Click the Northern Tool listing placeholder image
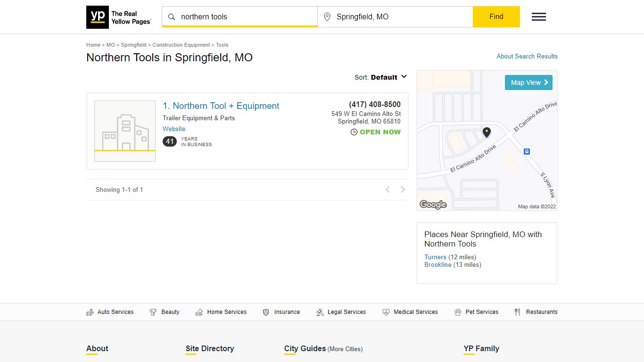This screenshot has height=362, width=644. (x=125, y=131)
